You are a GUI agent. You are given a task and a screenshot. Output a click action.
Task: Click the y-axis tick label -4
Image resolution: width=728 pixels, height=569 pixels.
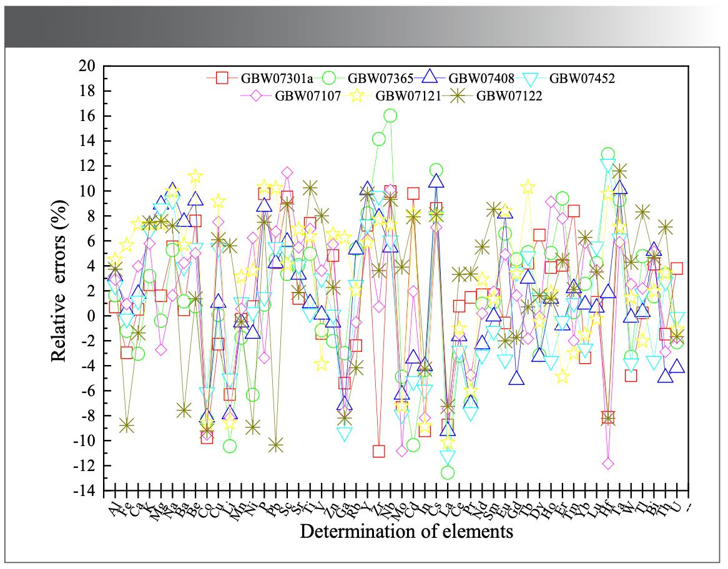(x=88, y=366)
